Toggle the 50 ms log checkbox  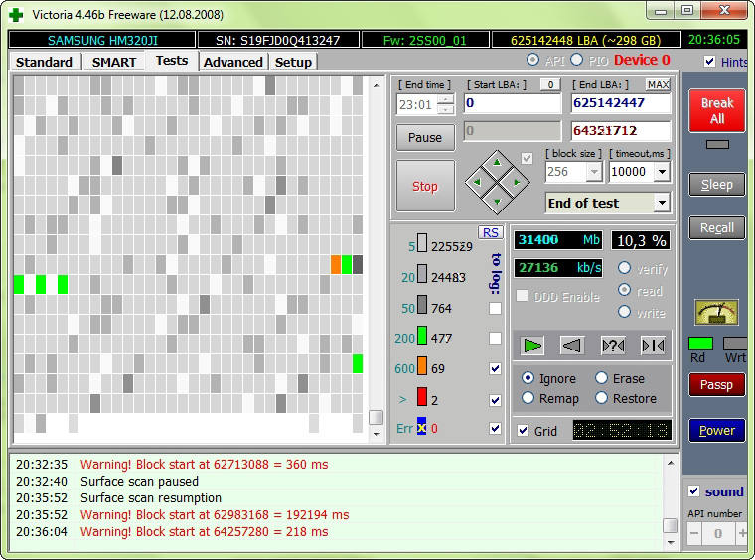pos(495,308)
